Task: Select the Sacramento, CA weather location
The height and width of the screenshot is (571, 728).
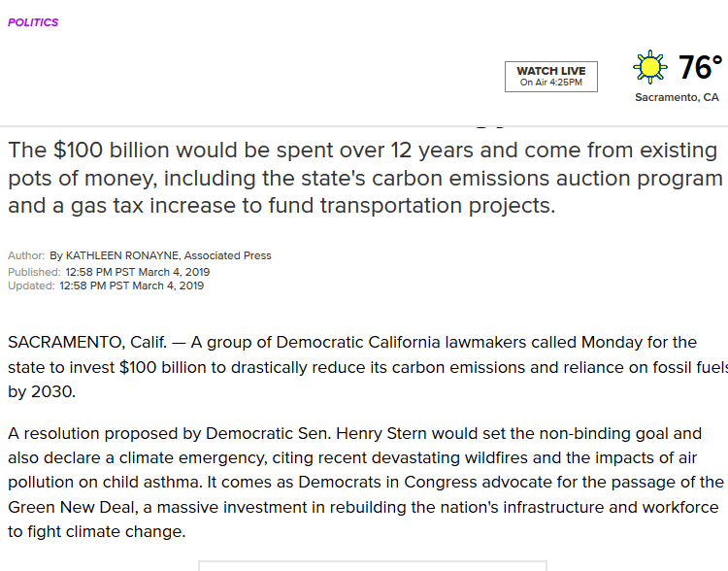Action: (x=677, y=97)
